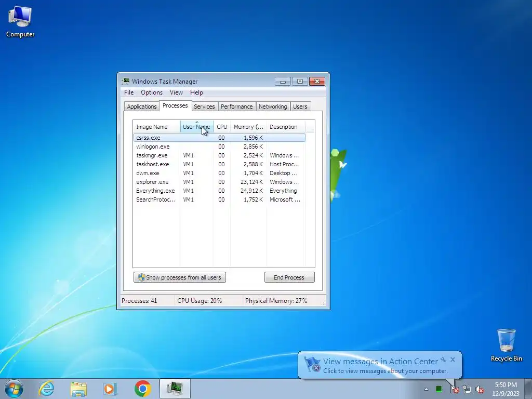This screenshot has height=399, width=532.
Task: Switch to the Applications tab
Action: 142,107
